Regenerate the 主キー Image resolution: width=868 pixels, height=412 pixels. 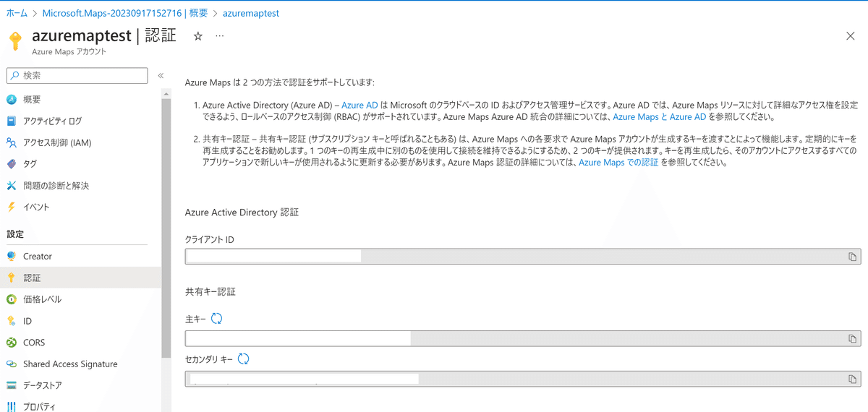[x=216, y=319]
